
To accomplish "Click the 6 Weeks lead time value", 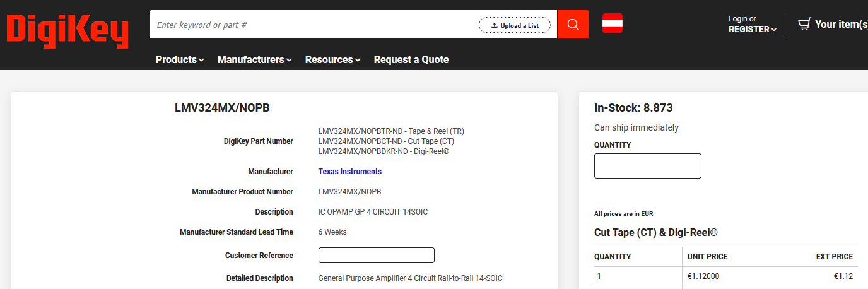I will pos(332,232).
